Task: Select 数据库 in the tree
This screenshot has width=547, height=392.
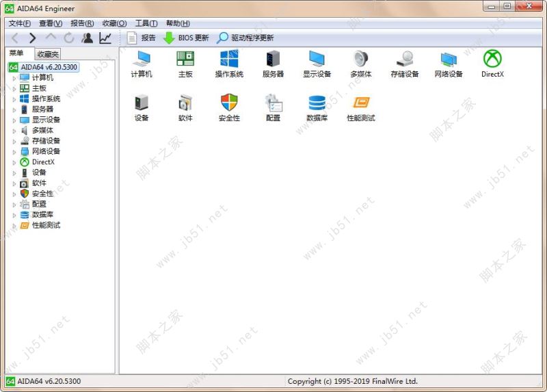Action: (42, 215)
